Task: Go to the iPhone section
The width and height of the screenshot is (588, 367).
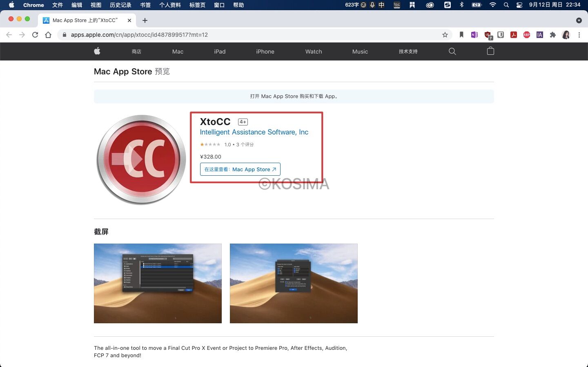Action: pyautogui.click(x=265, y=51)
